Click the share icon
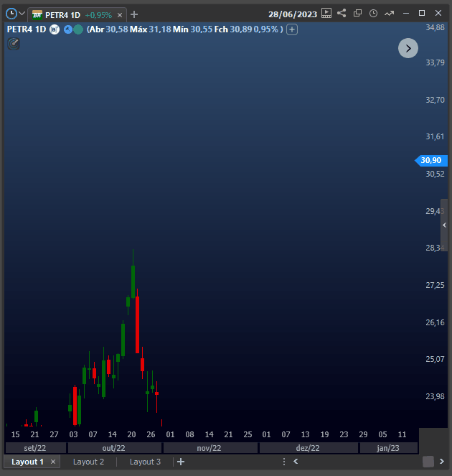 pos(342,13)
